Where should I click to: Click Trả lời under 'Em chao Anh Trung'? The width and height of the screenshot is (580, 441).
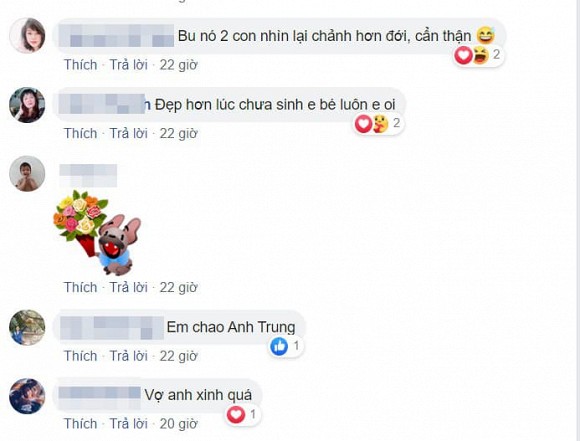tap(128, 356)
